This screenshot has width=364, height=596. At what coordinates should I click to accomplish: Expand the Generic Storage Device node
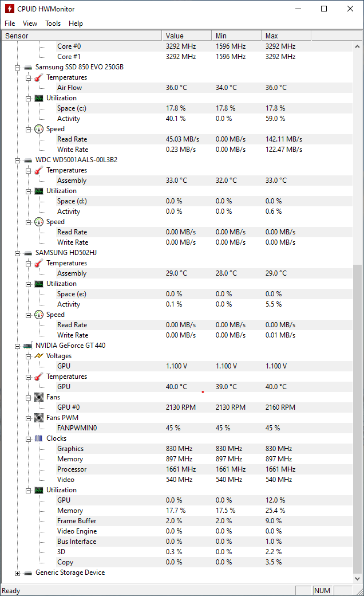(x=17, y=573)
